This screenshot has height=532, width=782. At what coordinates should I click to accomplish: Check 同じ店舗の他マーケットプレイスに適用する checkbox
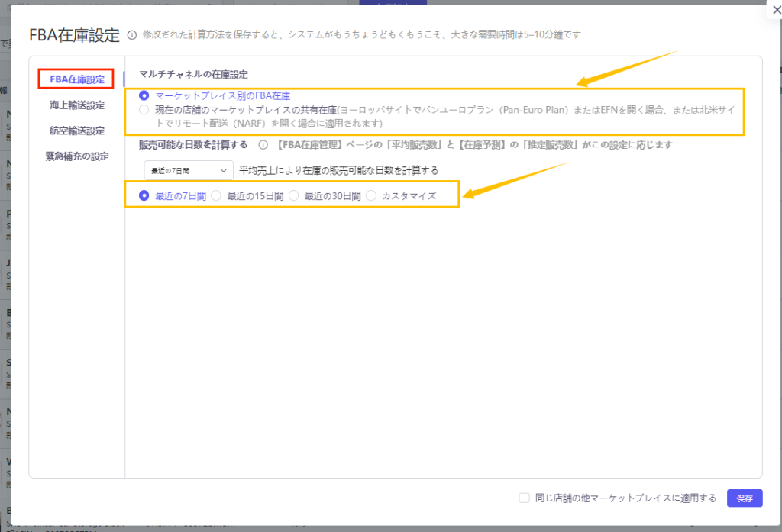pyautogui.click(x=524, y=498)
